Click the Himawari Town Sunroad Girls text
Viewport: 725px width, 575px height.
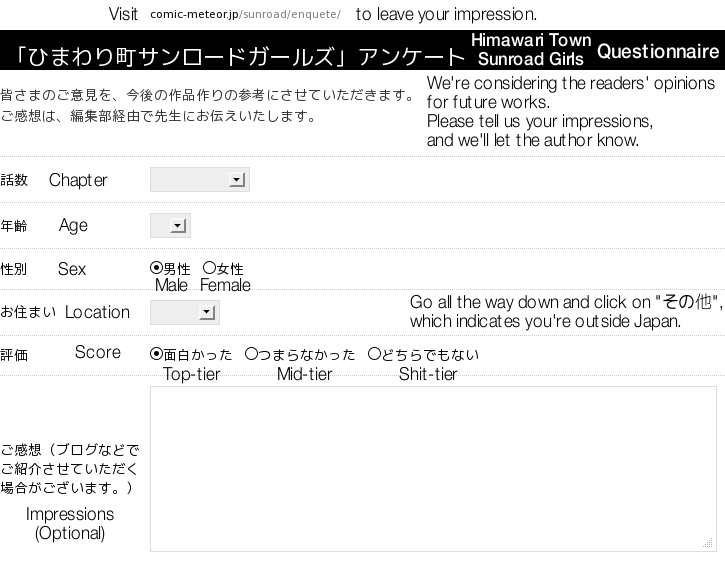(531, 50)
